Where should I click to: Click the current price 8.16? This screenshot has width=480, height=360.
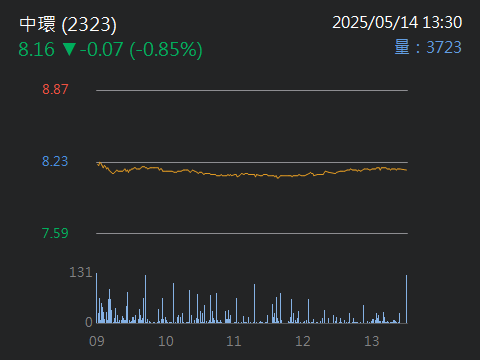click(36, 49)
